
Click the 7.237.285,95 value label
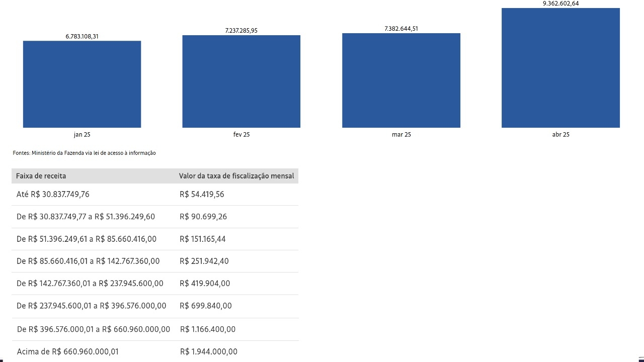point(242,31)
